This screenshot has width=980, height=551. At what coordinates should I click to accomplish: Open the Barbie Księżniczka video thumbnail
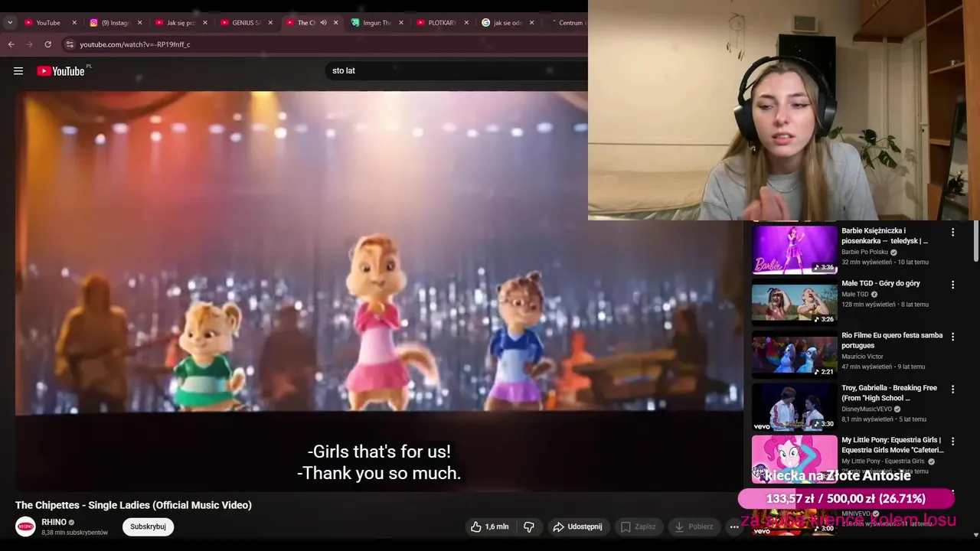click(794, 249)
